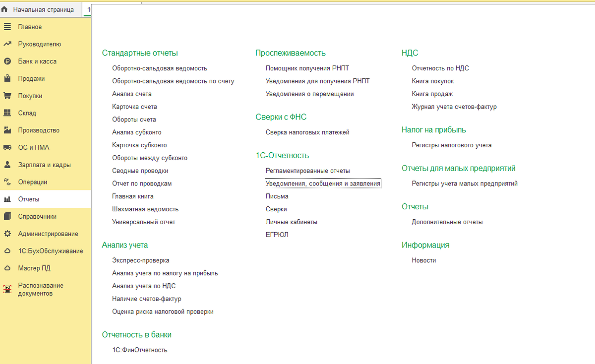Image resolution: width=595 pixels, height=364 pixels.
Task: Open Письма under 1С-Отчетность
Action: (x=277, y=196)
